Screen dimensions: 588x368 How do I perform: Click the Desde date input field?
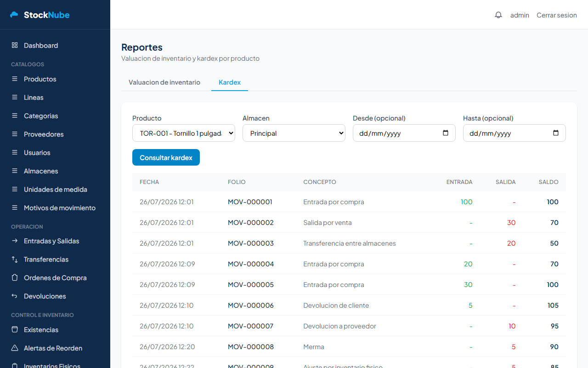pyautogui.click(x=404, y=133)
